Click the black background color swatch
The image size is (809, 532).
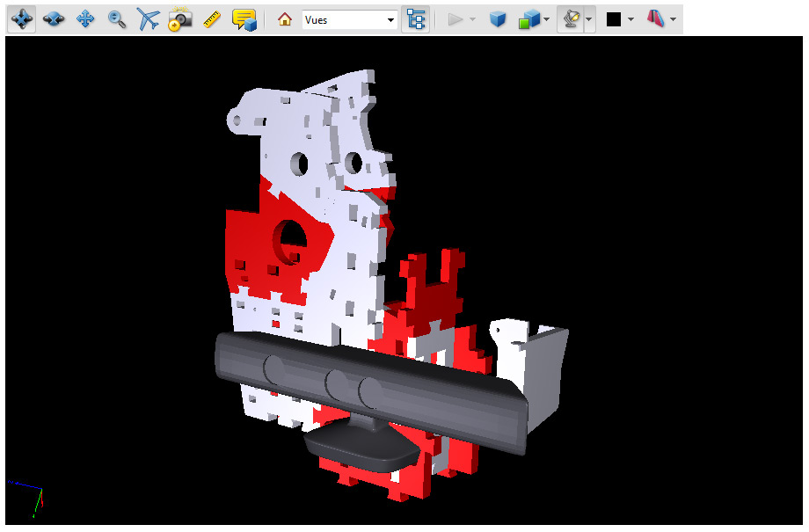click(614, 19)
